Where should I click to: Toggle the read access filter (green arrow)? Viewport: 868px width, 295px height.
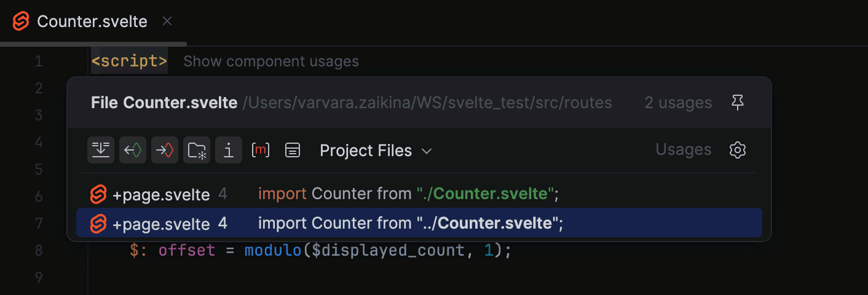133,150
